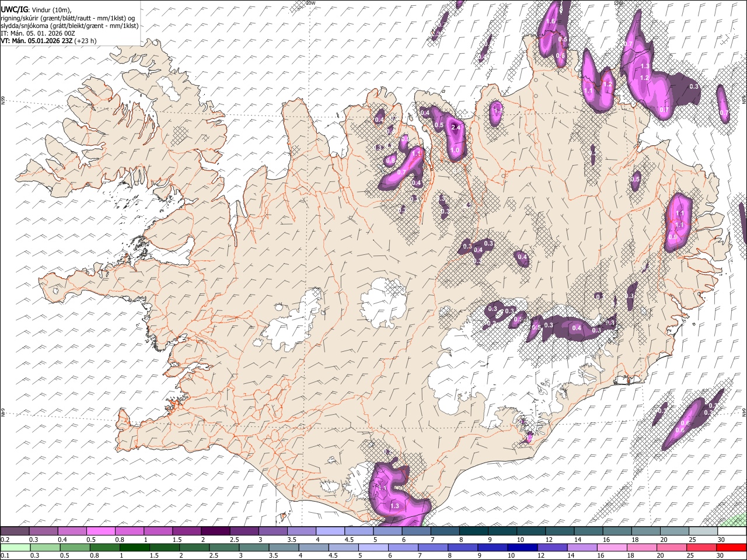This screenshot has height=560, width=747.
Task: Pick the 0.2–0.3 swatch in the upper legend row
Action: point(15,531)
